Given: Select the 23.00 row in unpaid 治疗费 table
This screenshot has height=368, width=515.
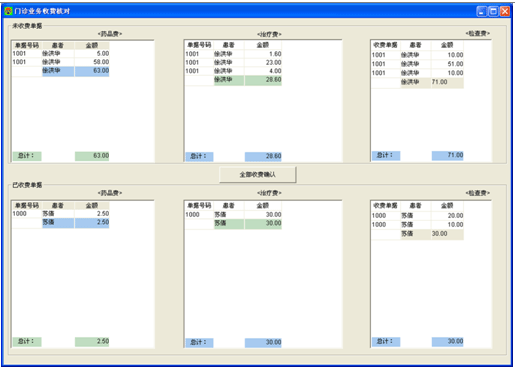Looking at the screenshot, I should click(233, 62).
